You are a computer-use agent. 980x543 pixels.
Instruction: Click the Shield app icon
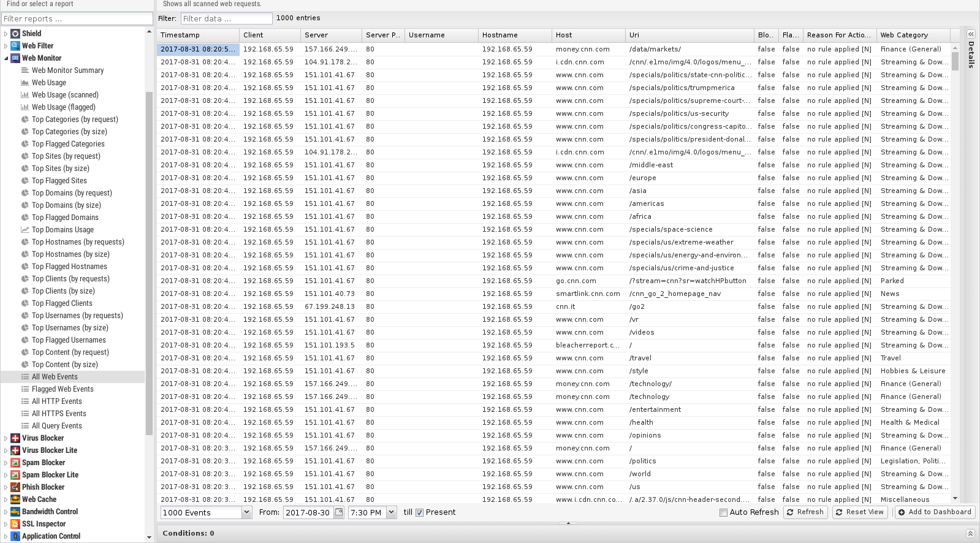(15, 34)
